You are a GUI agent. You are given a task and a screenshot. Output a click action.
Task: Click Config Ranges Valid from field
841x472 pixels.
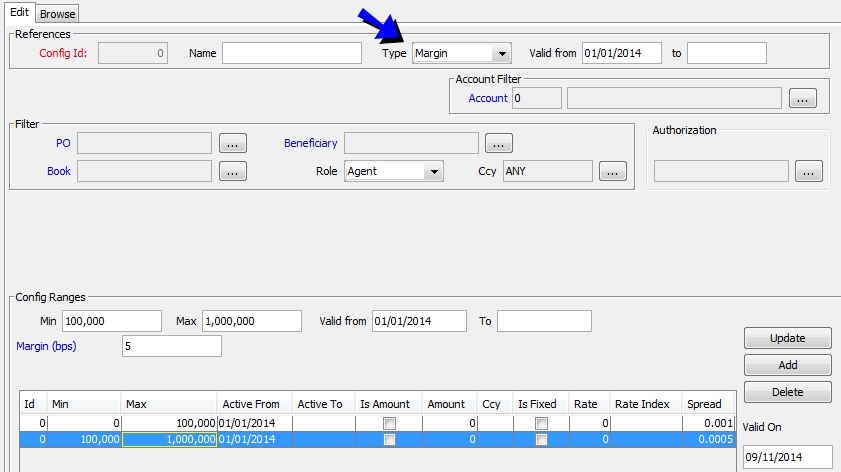[x=419, y=321]
